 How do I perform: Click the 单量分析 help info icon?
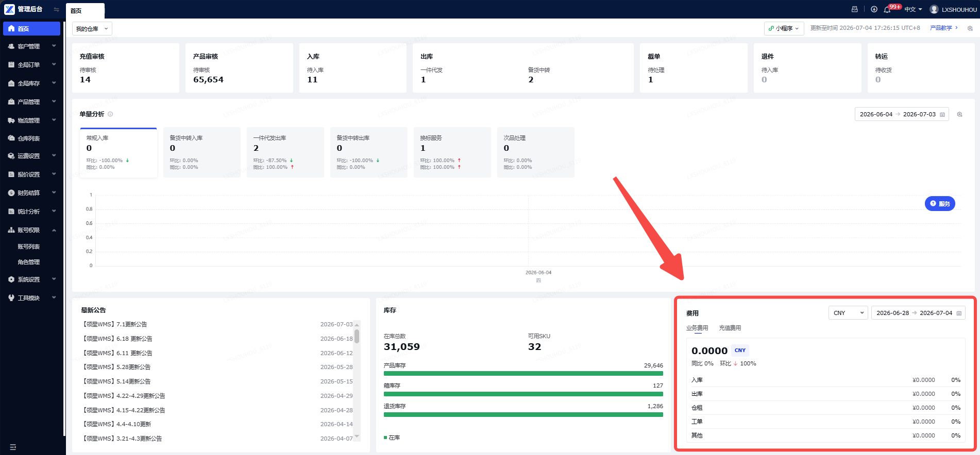[110, 114]
